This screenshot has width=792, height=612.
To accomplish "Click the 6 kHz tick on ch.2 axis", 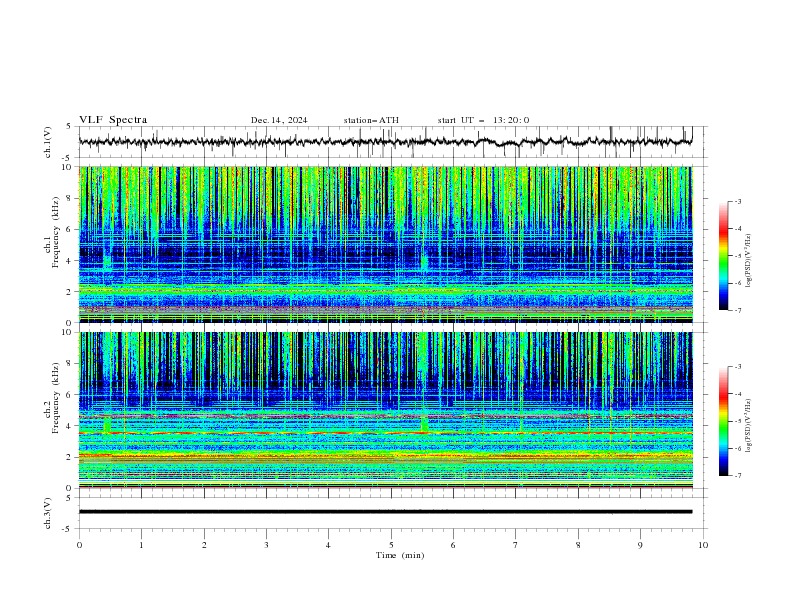I will (x=70, y=394).
